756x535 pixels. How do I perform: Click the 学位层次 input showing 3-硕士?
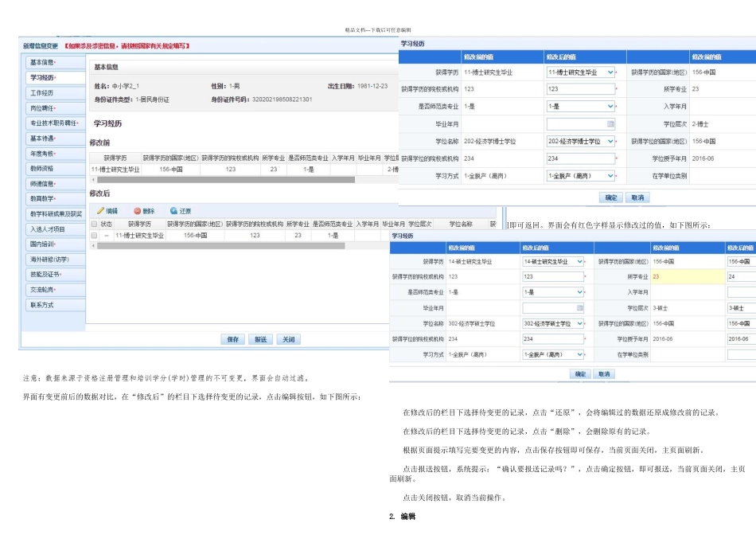[x=741, y=308]
